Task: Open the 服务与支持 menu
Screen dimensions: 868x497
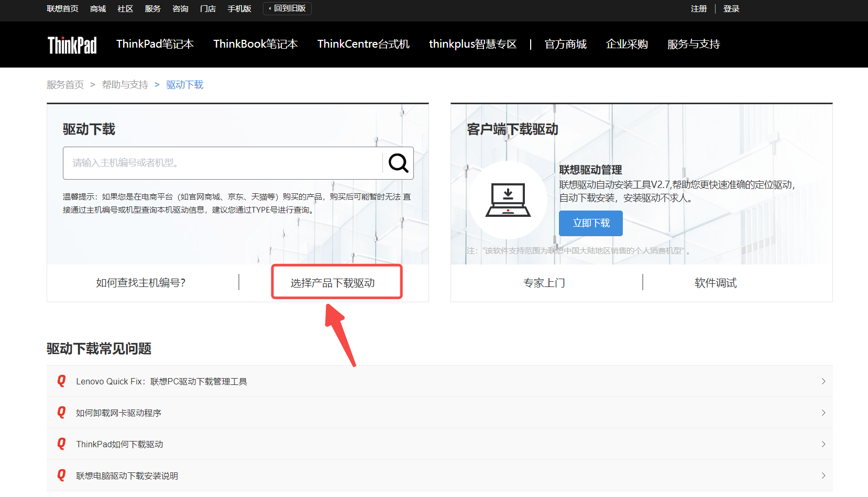Action: 693,45
